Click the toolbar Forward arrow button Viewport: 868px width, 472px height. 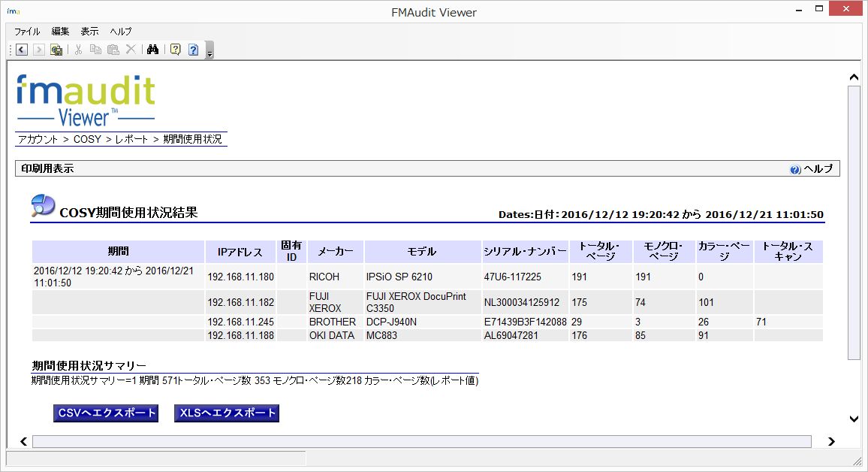tap(39, 50)
